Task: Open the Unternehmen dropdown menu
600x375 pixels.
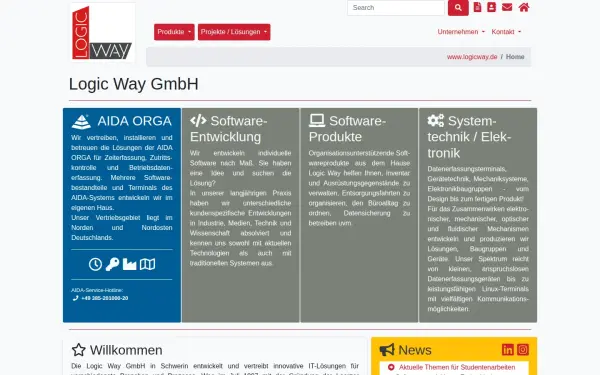Action: 461,32
